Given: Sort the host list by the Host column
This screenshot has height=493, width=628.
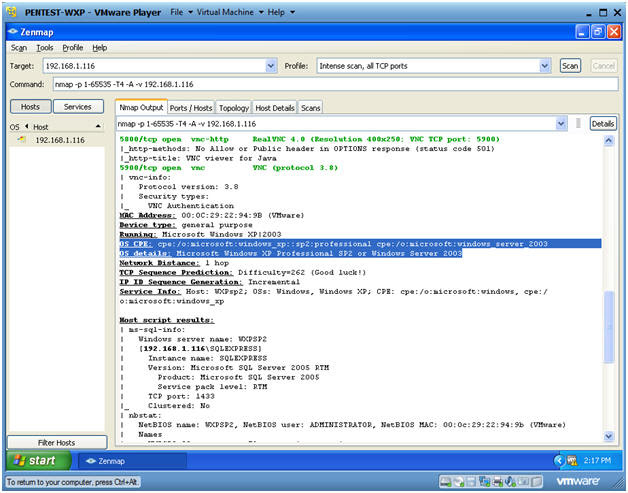Looking at the screenshot, I should coord(67,127).
